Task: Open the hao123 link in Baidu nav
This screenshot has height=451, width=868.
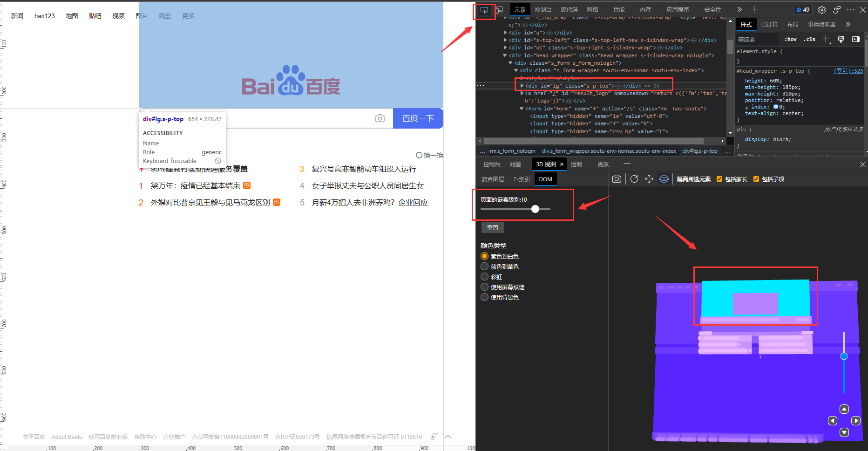Action: pyautogui.click(x=45, y=16)
